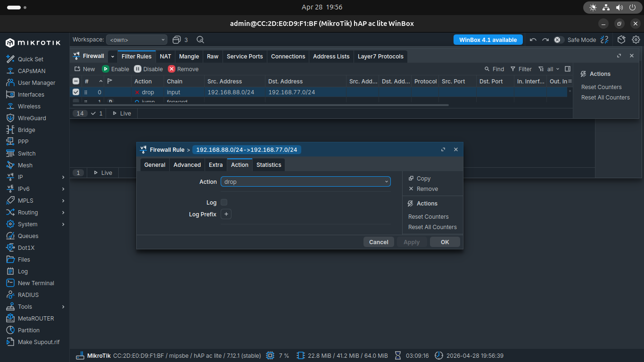Click Cancel in the Firewall Rule dialog

coord(379,242)
